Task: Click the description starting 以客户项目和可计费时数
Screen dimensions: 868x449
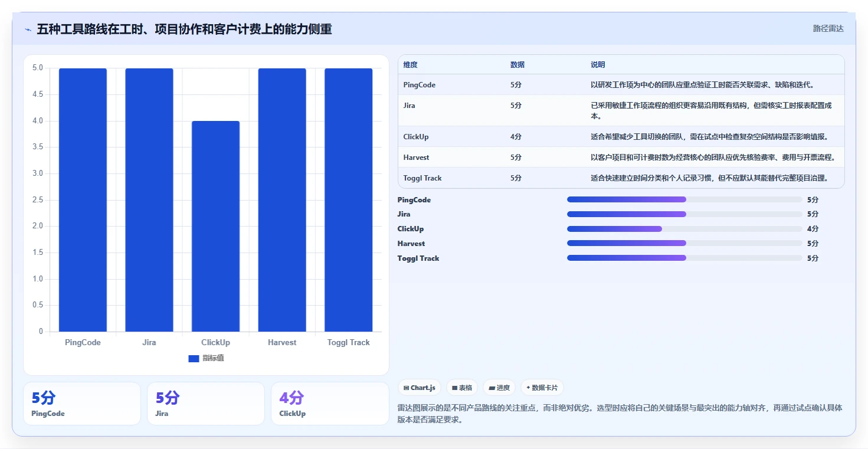Action: click(713, 158)
